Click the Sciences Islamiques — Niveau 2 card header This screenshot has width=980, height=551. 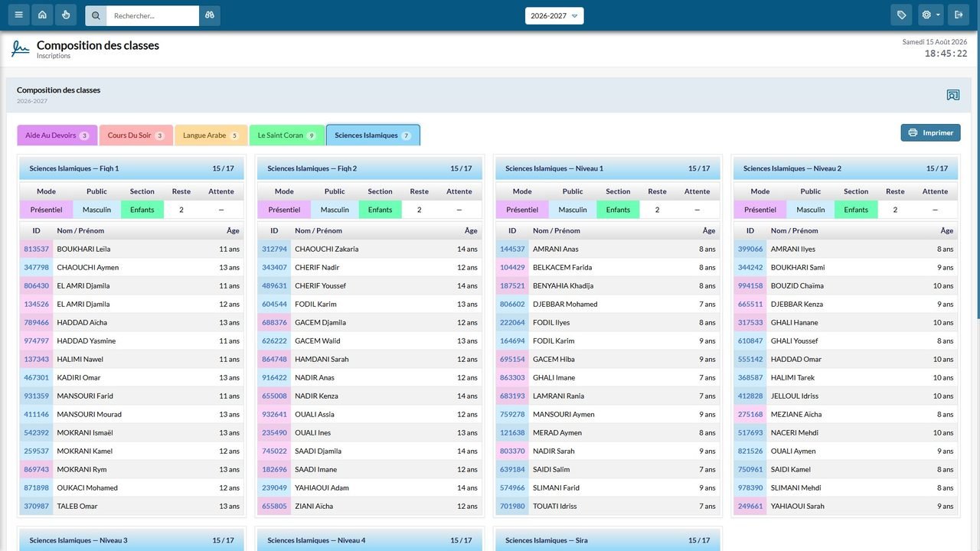pyautogui.click(x=846, y=168)
